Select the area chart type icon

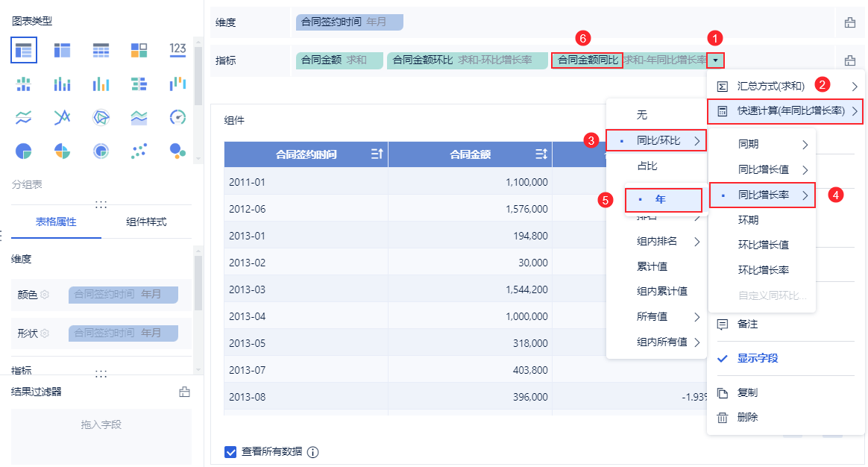pos(139,117)
